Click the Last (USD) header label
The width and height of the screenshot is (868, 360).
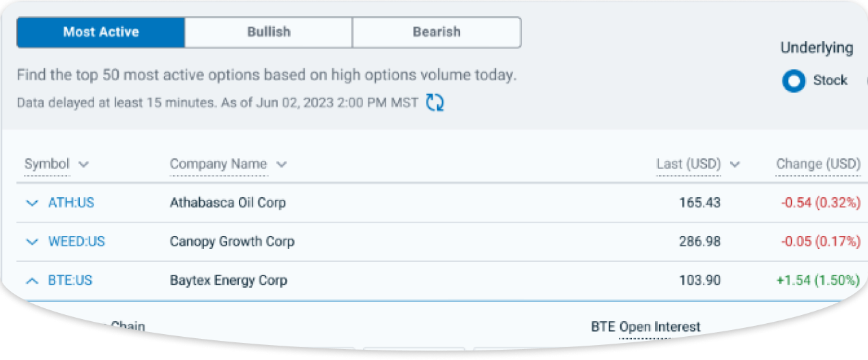click(689, 164)
